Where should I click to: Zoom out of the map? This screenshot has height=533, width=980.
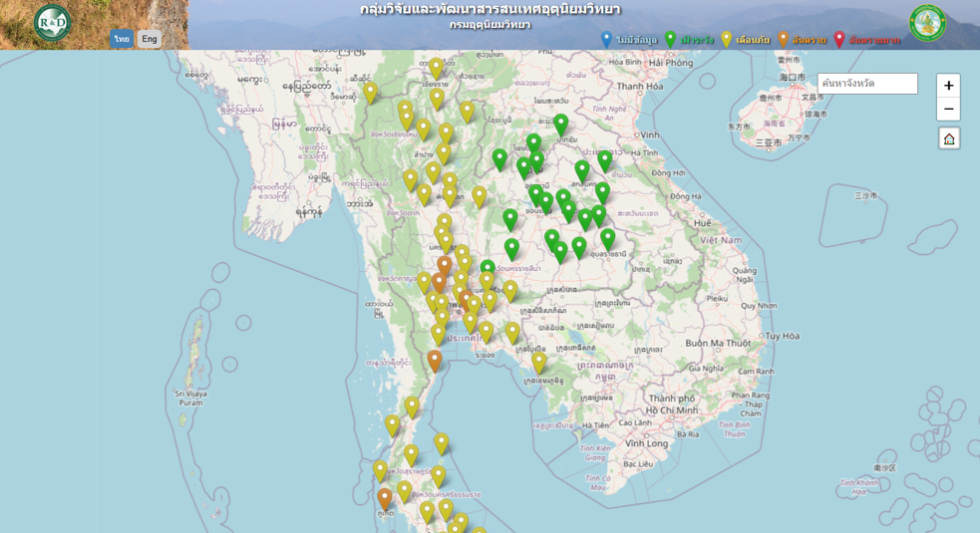[x=948, y=109]
